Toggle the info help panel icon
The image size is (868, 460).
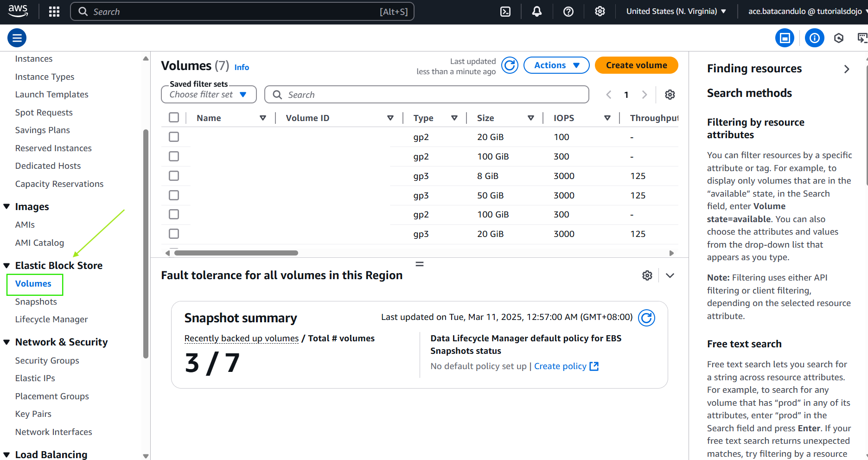tap(815, 38)
